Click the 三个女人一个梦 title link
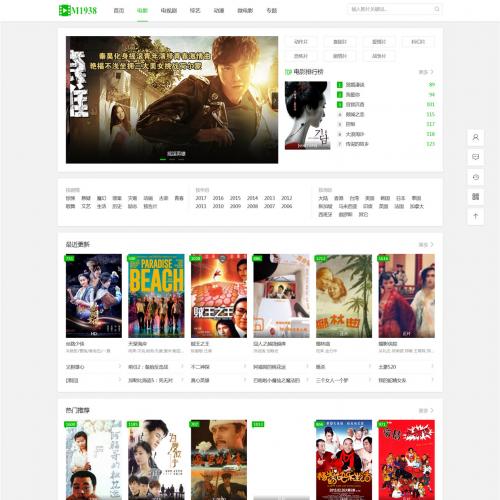The width and height of the screenshot is (500, 500). pyautogui.click(x=332, y=380)
